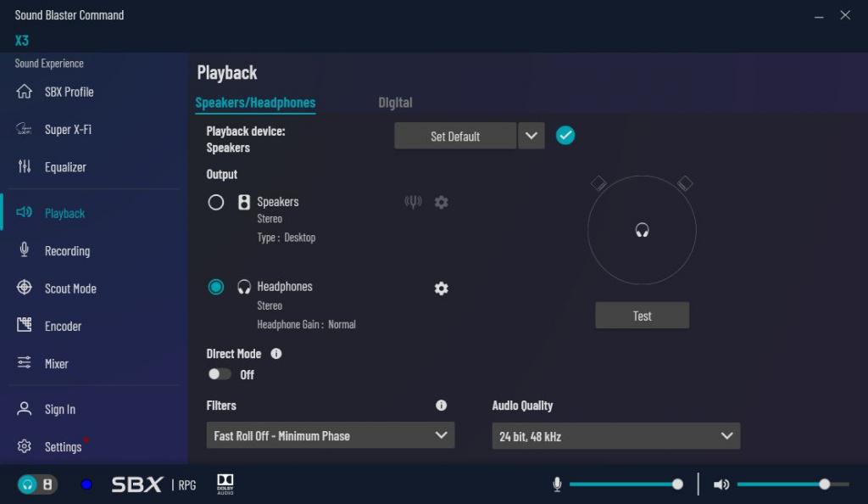Switch to the Speakers/Headphones tab
The image size is (868, 504).
pyautogui.click(x=255, y=103)
